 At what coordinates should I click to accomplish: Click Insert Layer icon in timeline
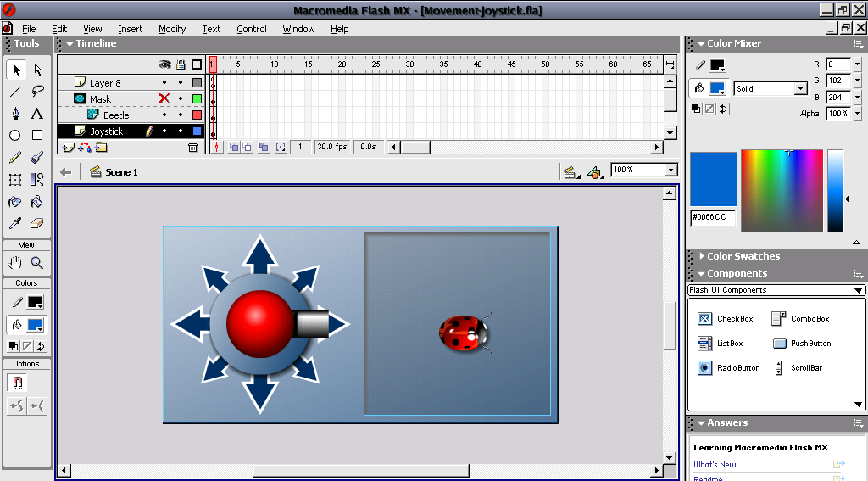coord(68,148)
